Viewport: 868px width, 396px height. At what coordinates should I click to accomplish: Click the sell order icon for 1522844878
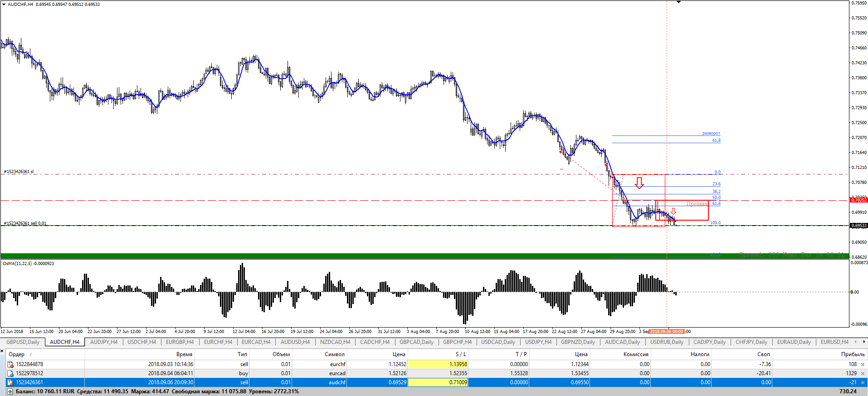tap(10, 364)
